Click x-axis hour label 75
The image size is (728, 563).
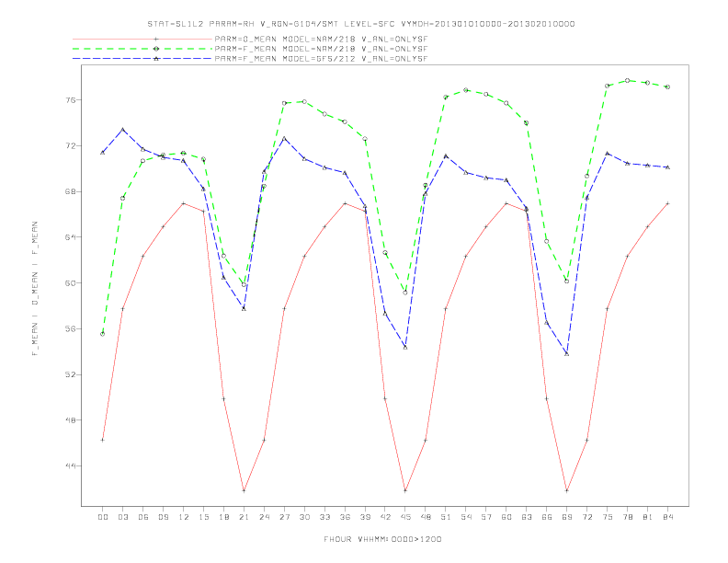pyautogui.click(x=608, y=517)
